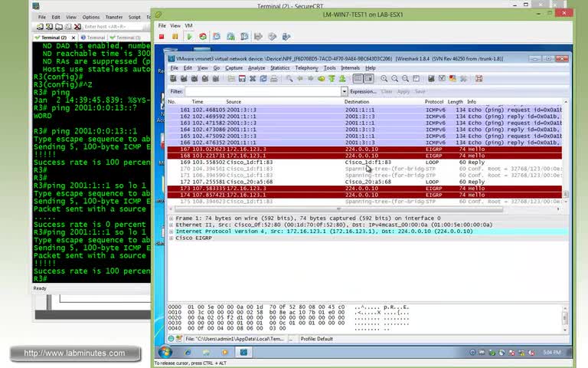
Task: Open the Windows 7 Start button
Action: point(165,352)
